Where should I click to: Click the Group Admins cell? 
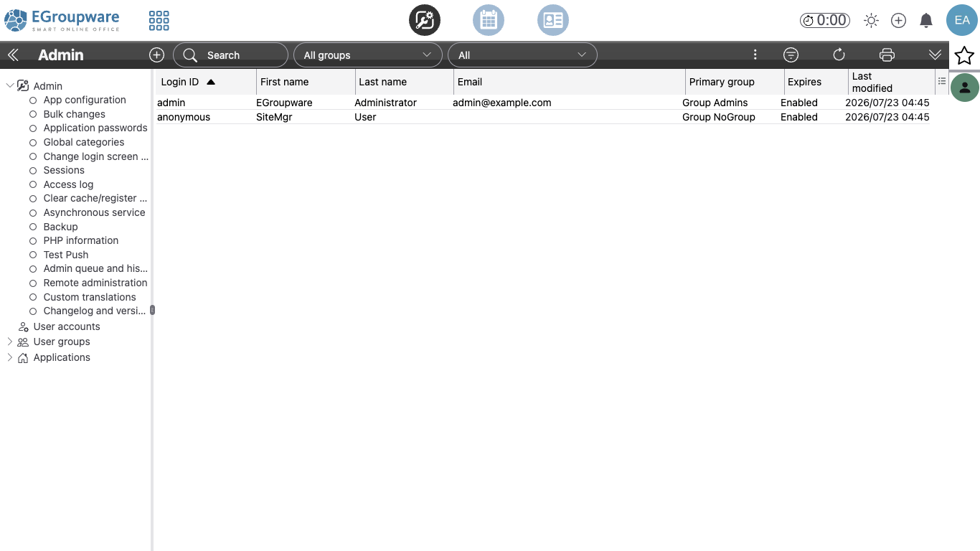tap(715, 103)
